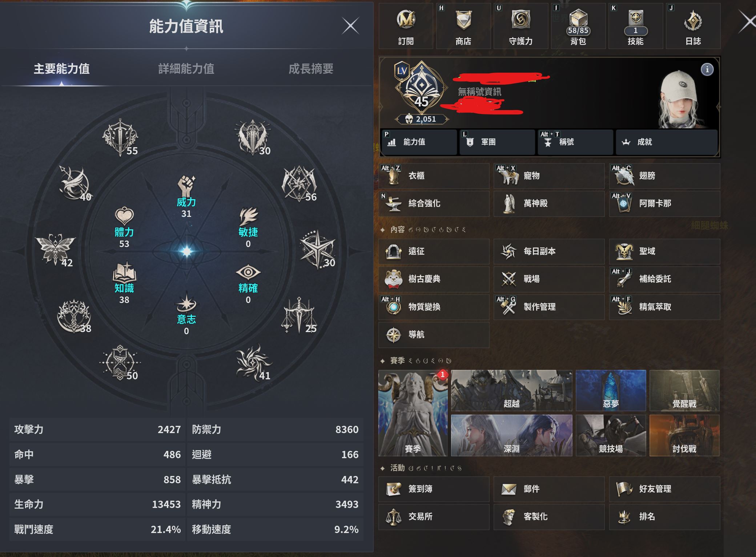Open the 能力值 stats button
This screenshot has width=756, height=557.
pyautogui.click(x=419, y=142)
